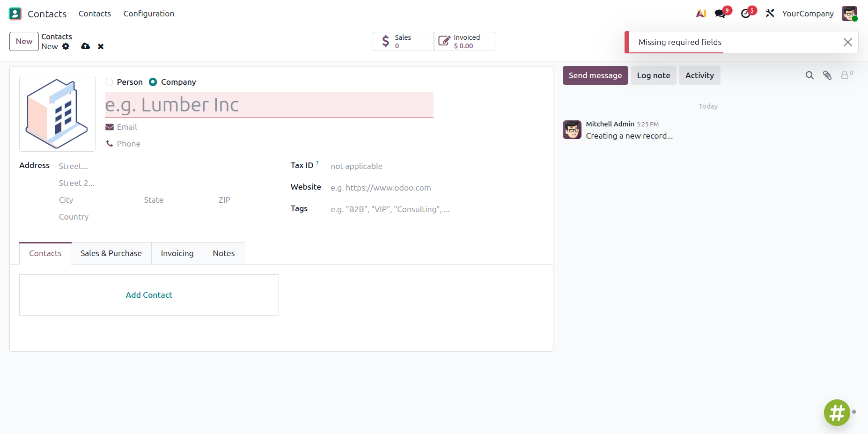Open the activities clock icon
The height and width of the screenshot is (434, 868).
click(746, 14)
